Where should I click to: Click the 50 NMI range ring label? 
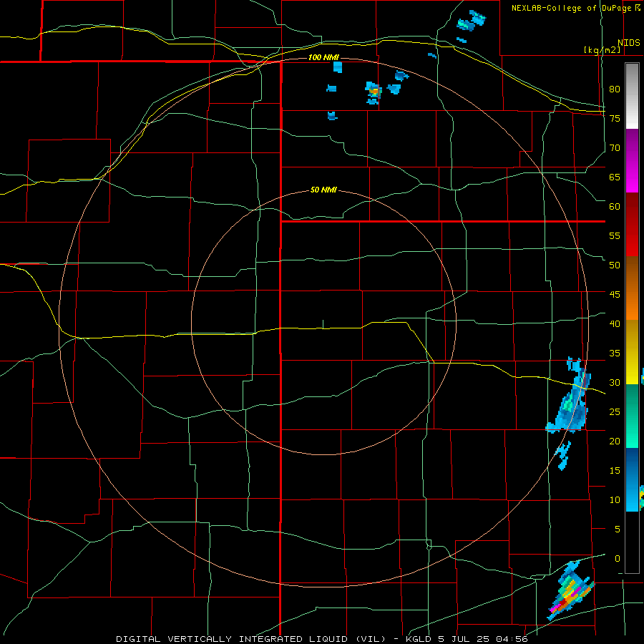pos(323,190)
